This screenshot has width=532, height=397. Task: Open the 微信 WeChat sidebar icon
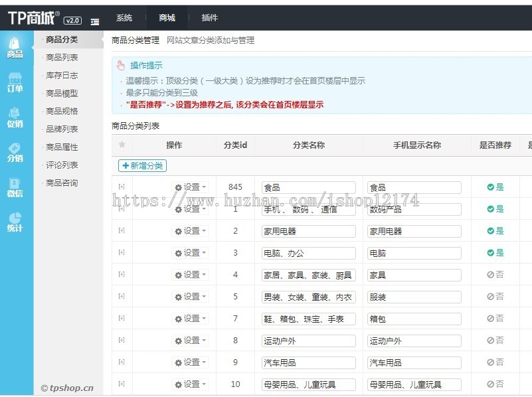point(15,187)
